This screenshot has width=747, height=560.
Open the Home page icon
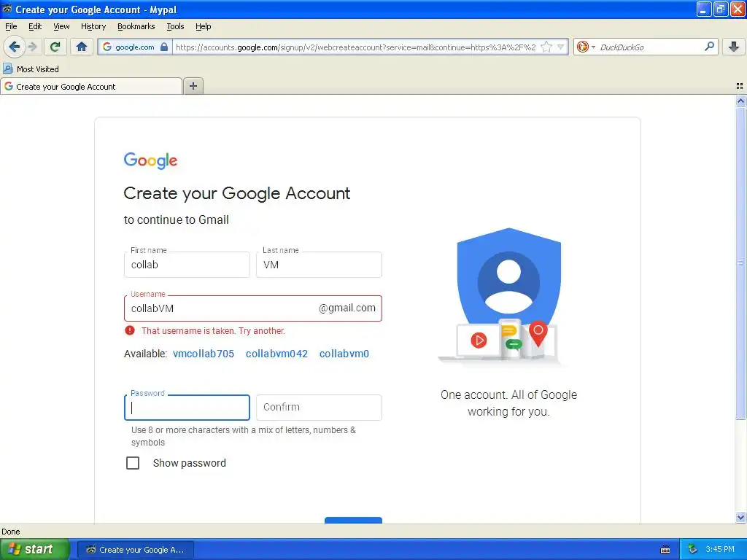pos(82,47)
